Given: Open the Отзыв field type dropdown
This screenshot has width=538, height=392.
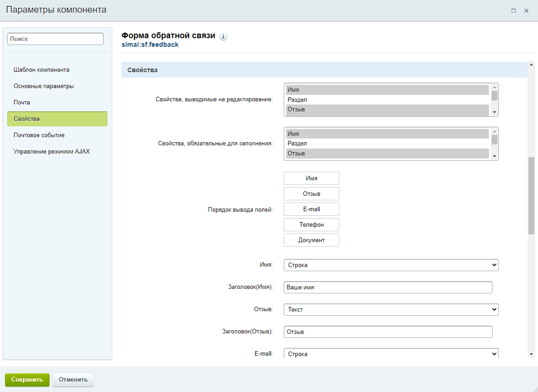Looking at the screenshot, I should pos(391,309).
